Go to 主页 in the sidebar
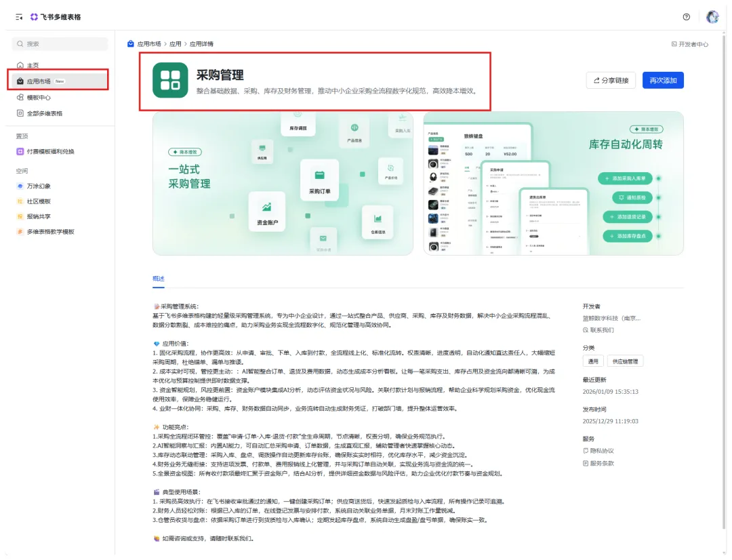This screenshot has width=732, height=560. click(x=60, y=65)
